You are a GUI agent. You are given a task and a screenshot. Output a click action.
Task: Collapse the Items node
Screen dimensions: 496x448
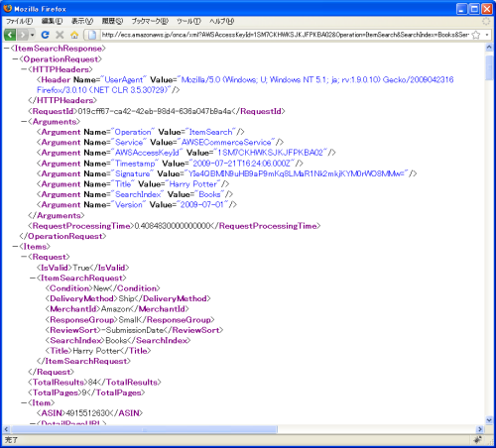[x=15, y=247]
